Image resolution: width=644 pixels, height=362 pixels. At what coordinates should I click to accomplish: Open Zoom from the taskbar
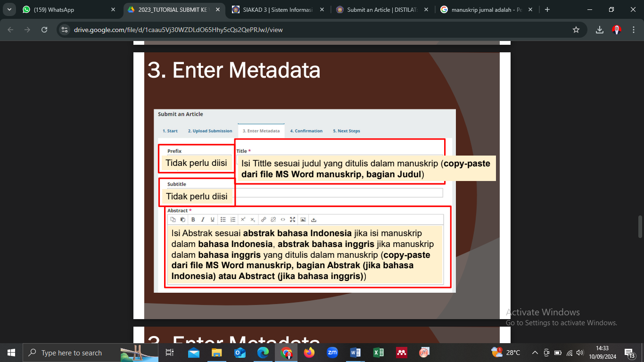332,353
